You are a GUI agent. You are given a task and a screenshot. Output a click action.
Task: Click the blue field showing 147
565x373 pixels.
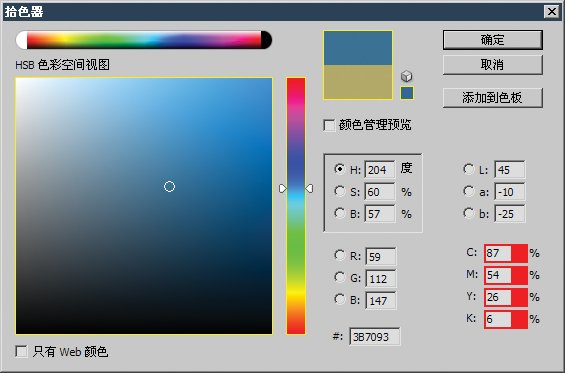381,301
